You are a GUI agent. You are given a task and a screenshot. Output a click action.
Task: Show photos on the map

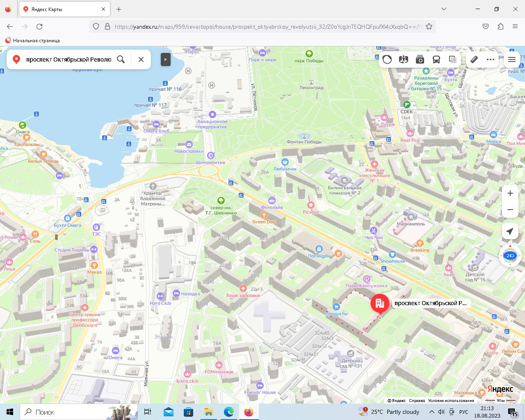coord(420,59)
